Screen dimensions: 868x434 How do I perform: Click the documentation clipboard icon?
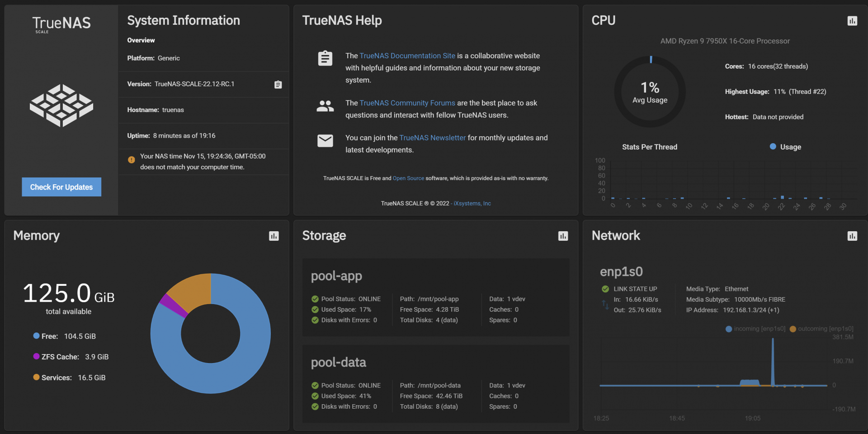pyautogui.click(x=325, y=58)
